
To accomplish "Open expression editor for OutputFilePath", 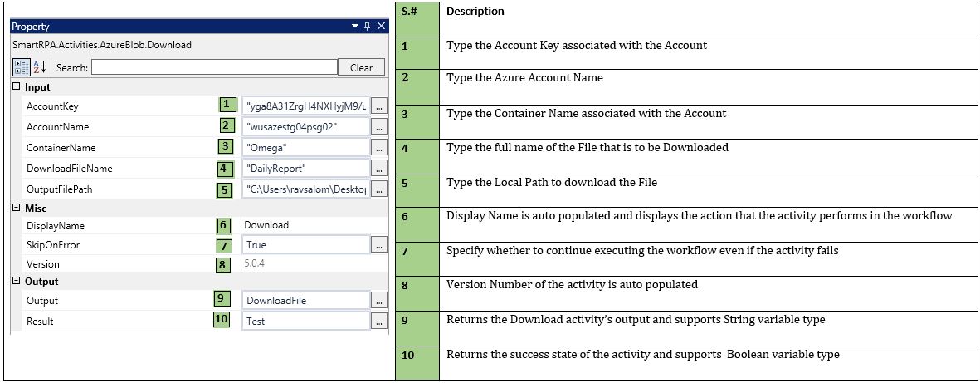I will coord(379,189).
